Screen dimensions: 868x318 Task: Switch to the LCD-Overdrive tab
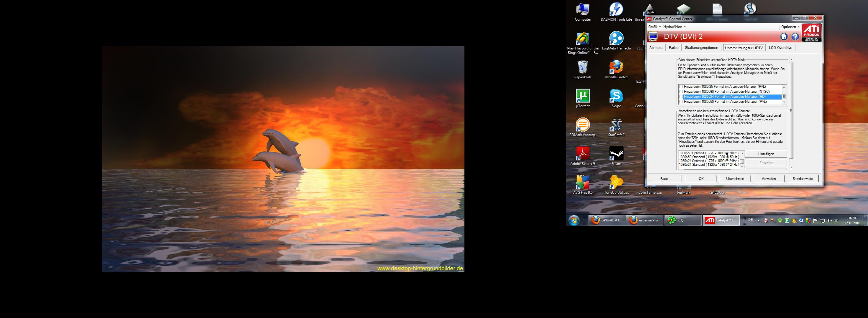[x=780, y=48]
